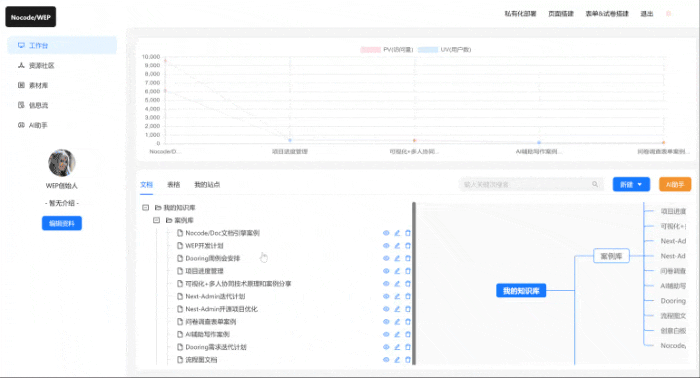Preview 项目进度管理 via eye icon
700x378 pixels.
[x=386, y=271]
